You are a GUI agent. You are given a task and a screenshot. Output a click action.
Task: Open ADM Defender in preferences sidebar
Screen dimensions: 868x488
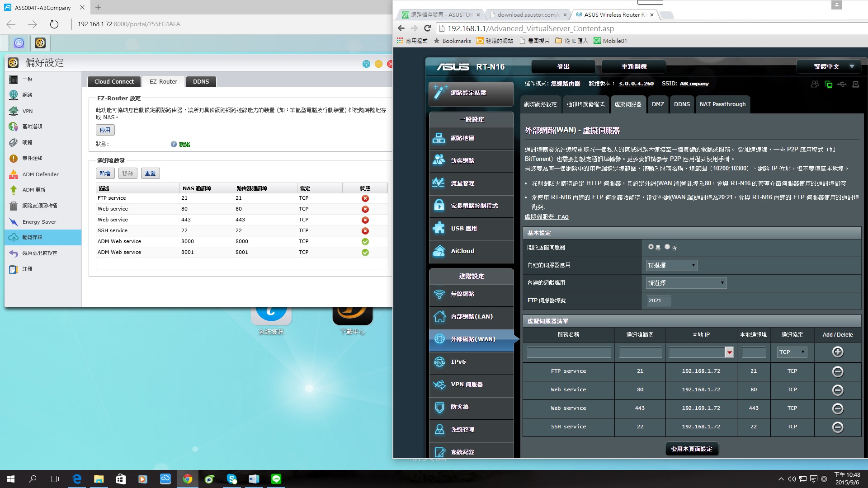pyautogui.click(x=43, y=174)
